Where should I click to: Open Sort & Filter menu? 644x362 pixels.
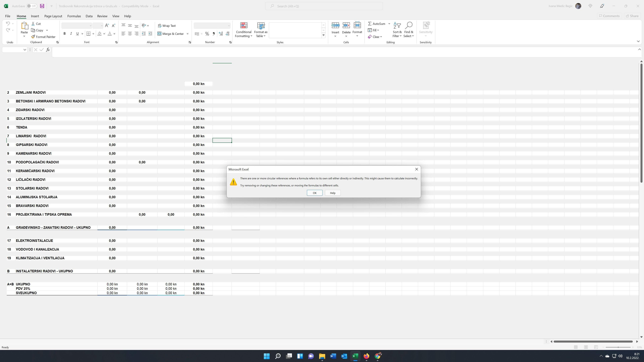click(397, 30)
